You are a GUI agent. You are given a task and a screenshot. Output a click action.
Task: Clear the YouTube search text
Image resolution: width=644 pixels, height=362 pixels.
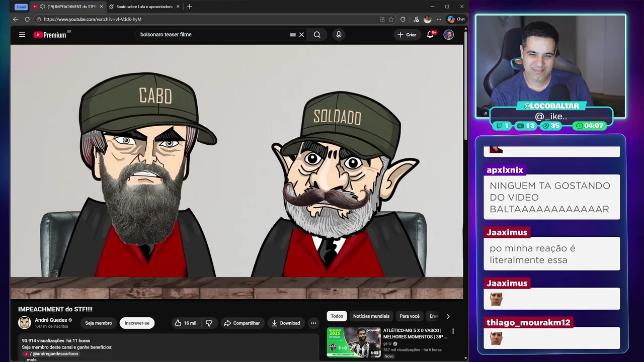tap(302, 35)
